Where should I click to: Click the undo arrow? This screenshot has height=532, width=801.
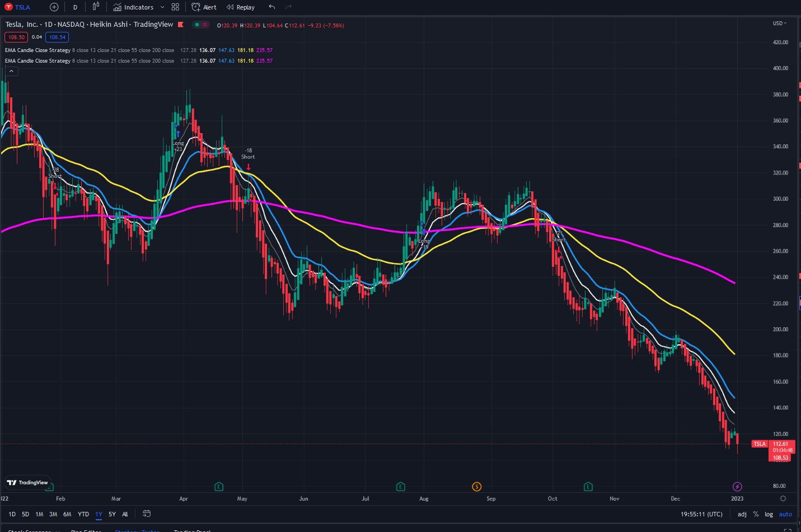coord(272,7)
